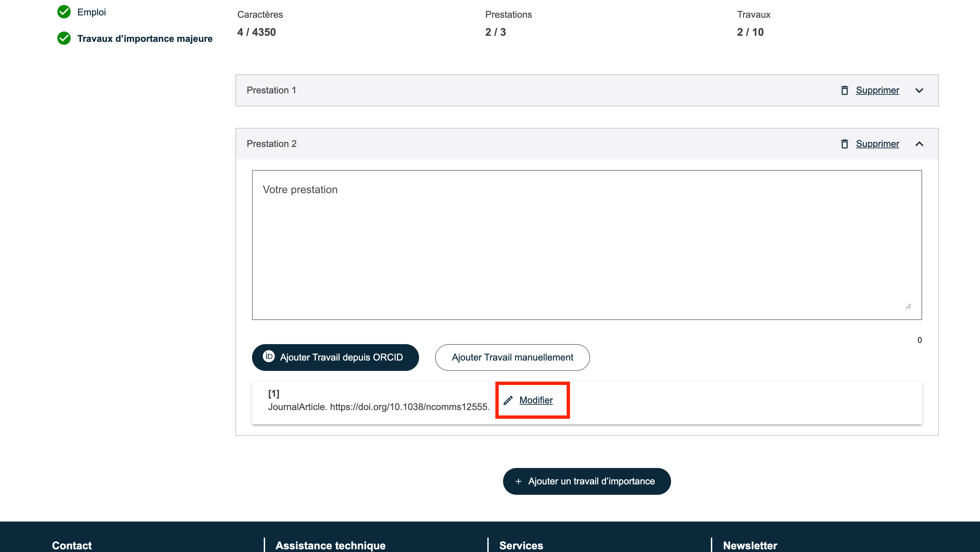
Task: Click the ORCID iD logo icon
Action: point(268,357)
